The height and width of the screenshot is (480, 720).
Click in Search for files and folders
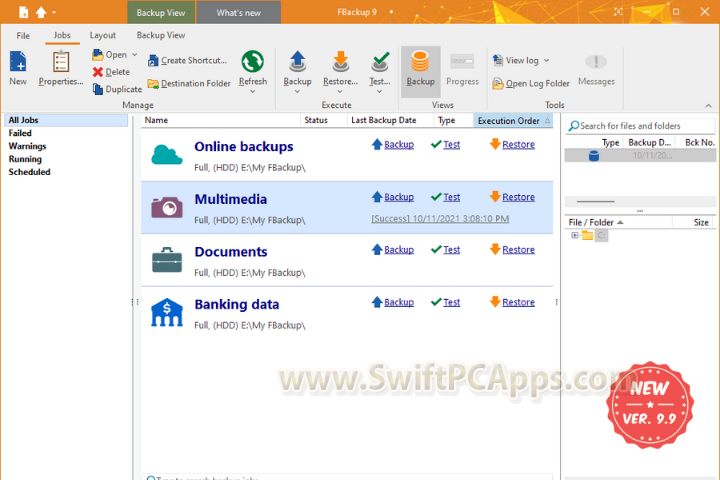[x=640, y=126]
